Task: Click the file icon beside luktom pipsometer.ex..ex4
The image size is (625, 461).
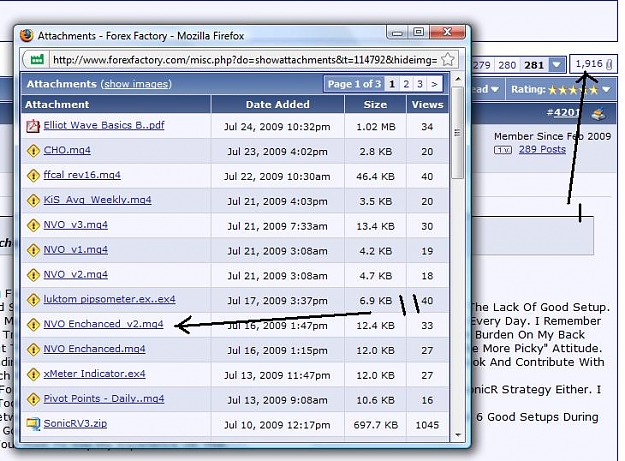Action: 33,300
